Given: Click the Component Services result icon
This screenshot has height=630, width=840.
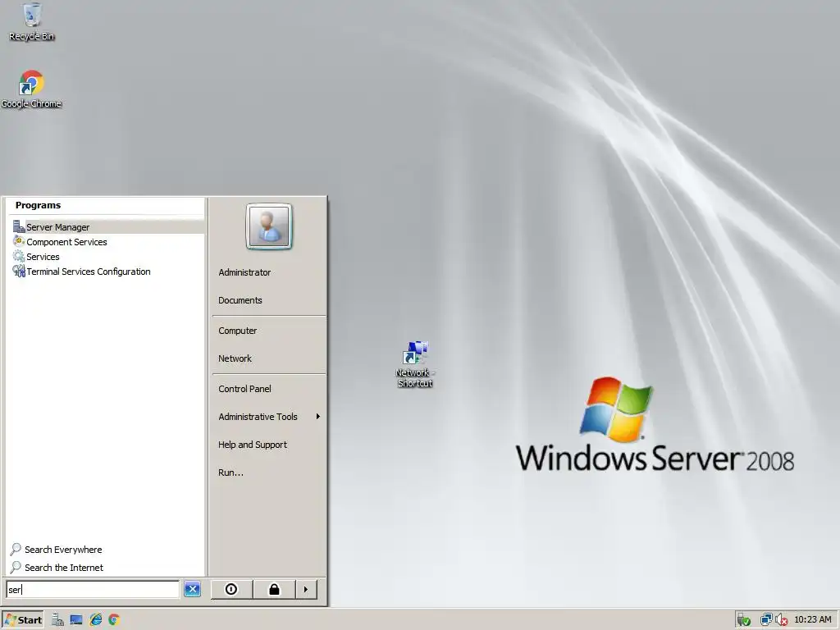Looking at the screenshot, I should (x=19, y=242).
